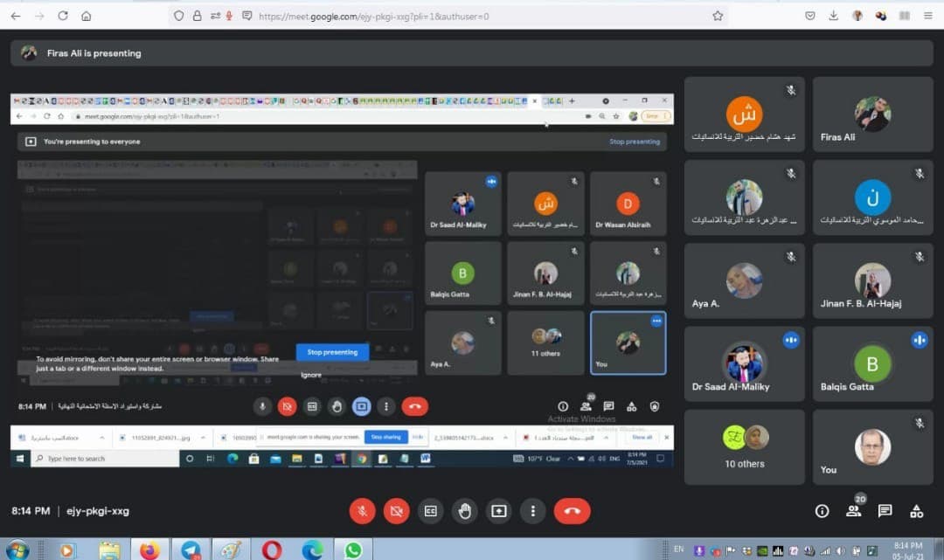Show the participants list with 20 badge
This screenshot has height=560, width=944.
tap(854, 511)
